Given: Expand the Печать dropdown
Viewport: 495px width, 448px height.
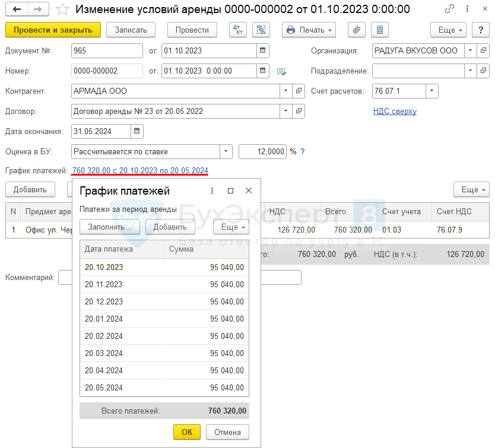Looking at the screenshot, I should pyautogui.click(x=309, y=30).
